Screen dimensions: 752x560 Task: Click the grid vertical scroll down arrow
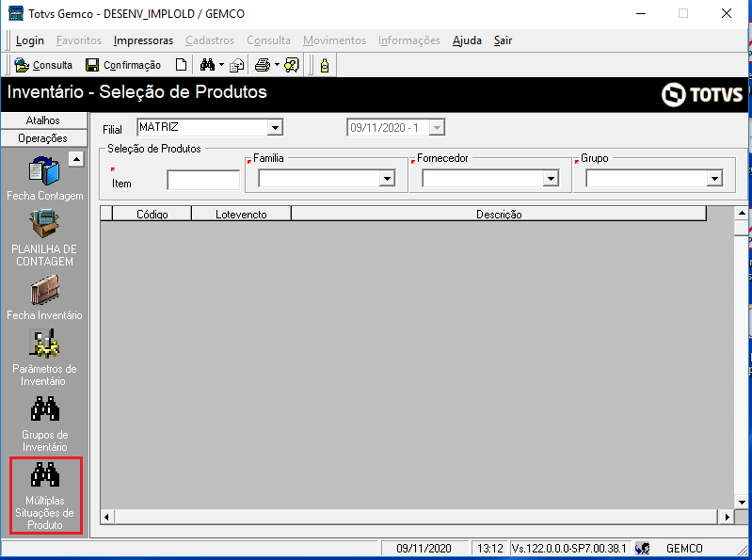coord(742,502)
